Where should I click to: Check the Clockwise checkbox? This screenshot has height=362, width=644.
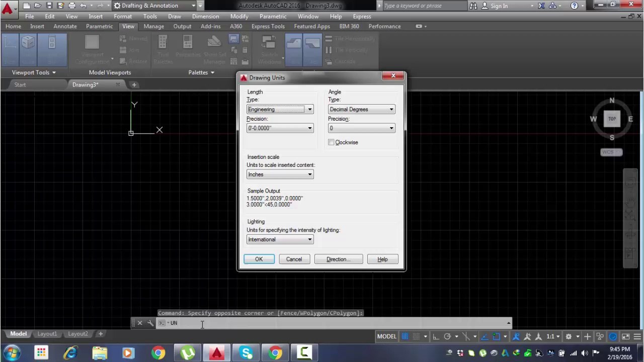point(331,142)
